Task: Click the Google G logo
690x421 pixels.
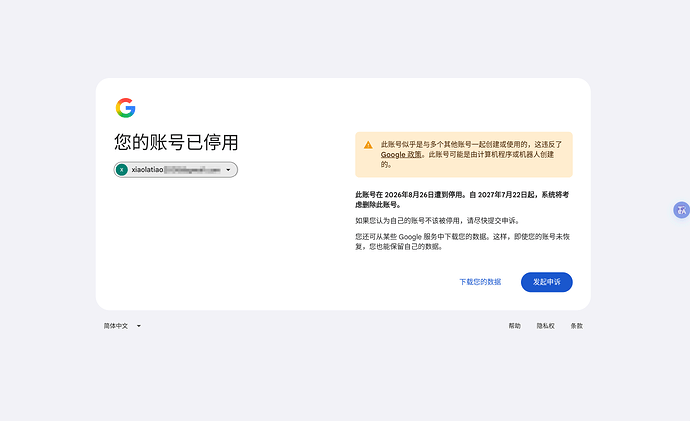Action: [x=125, y=108]
